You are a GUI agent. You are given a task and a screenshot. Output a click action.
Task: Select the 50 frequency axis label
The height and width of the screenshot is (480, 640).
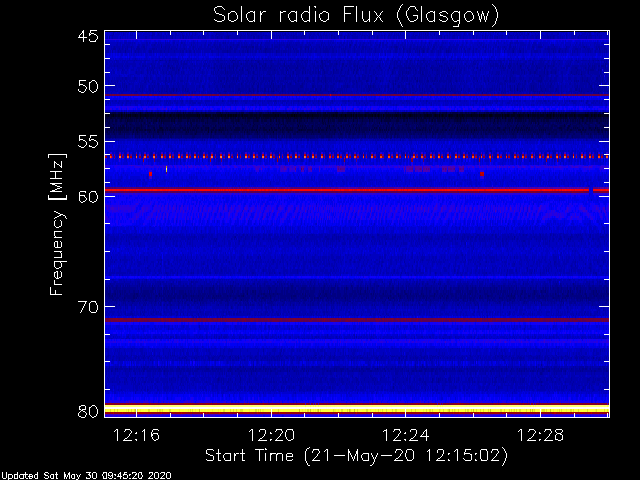tap(88, 87)
